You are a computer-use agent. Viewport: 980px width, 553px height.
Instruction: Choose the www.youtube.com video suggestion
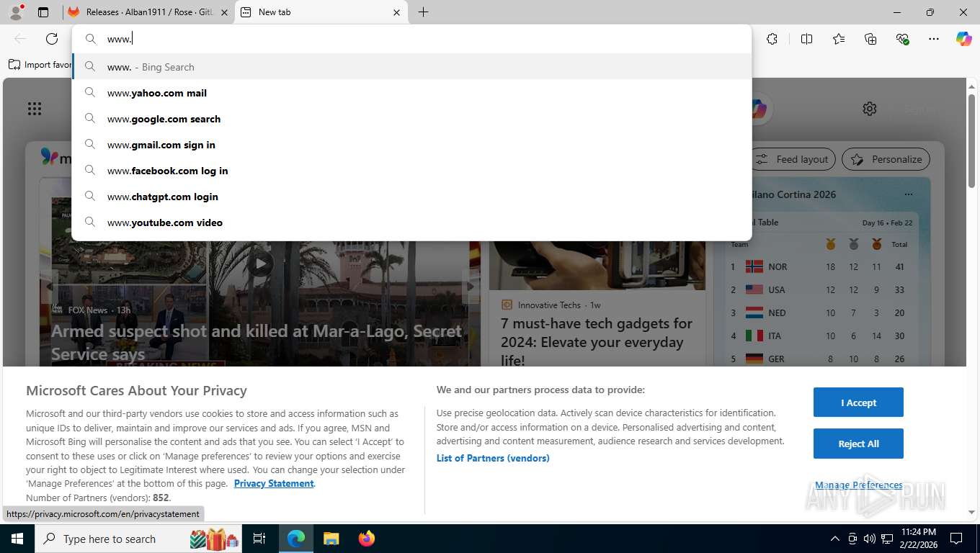point(411,222)
